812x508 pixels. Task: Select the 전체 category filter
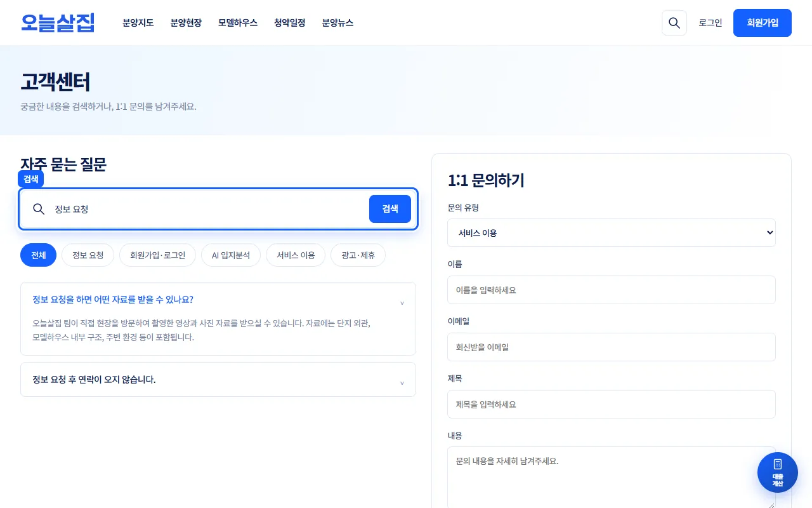click(39, 255)
